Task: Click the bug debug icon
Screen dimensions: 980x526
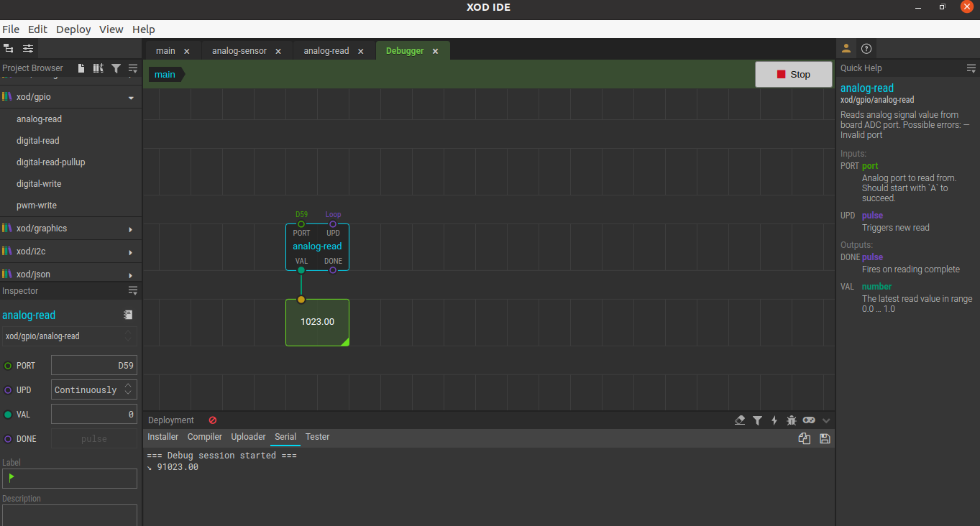Action: click(x=792, y=420)
